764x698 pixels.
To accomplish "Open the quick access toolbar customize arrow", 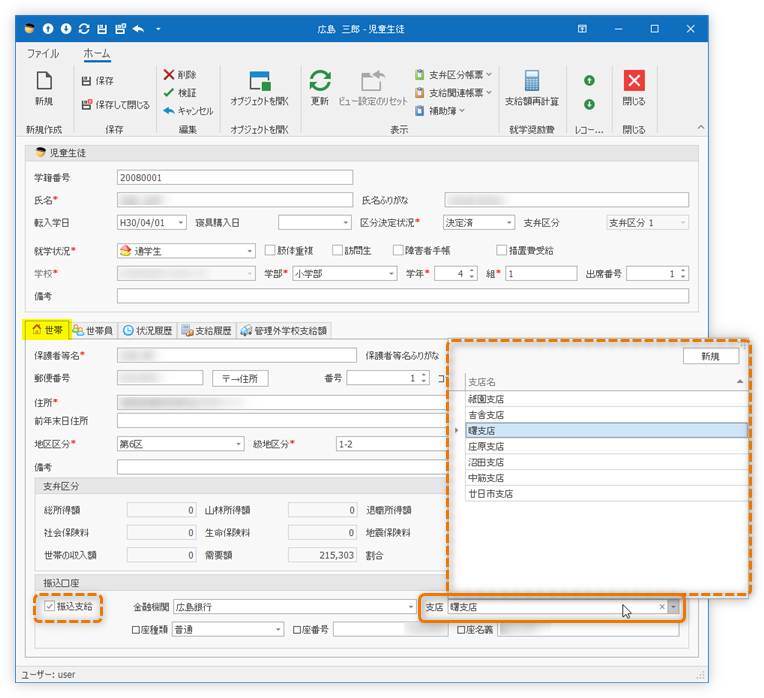I will click(158, 29).
